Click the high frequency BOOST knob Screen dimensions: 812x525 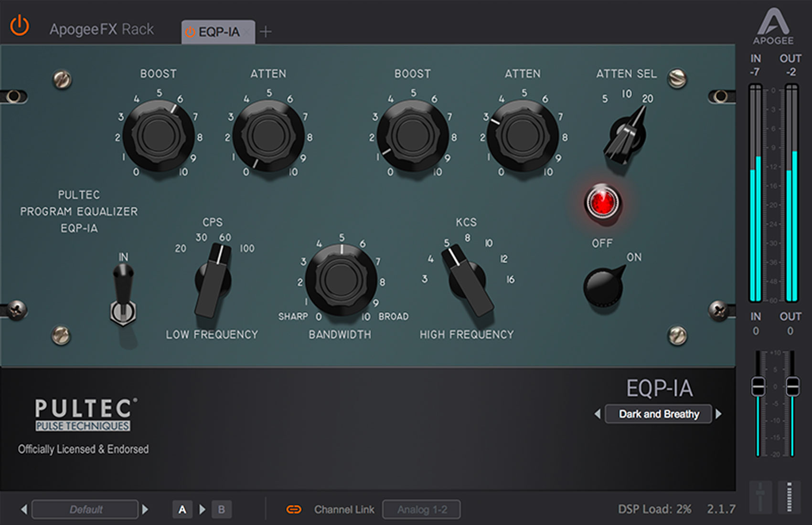(413, 136)
